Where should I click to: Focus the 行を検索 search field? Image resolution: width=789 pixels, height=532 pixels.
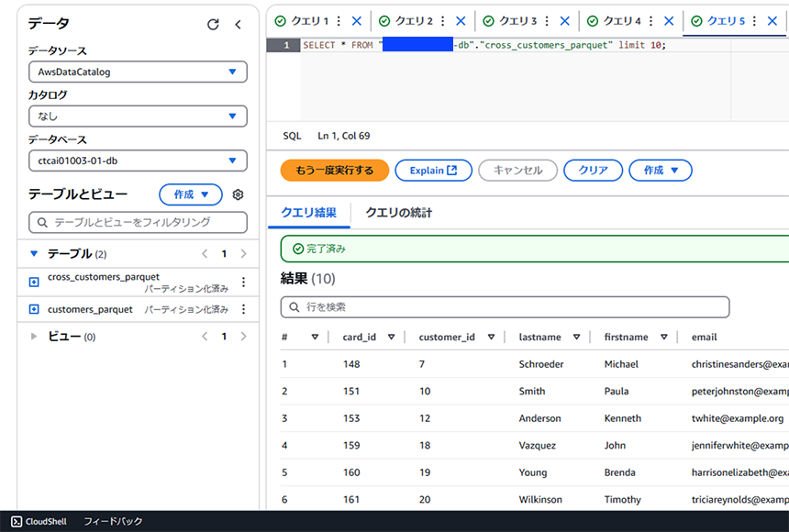point(505,307)
